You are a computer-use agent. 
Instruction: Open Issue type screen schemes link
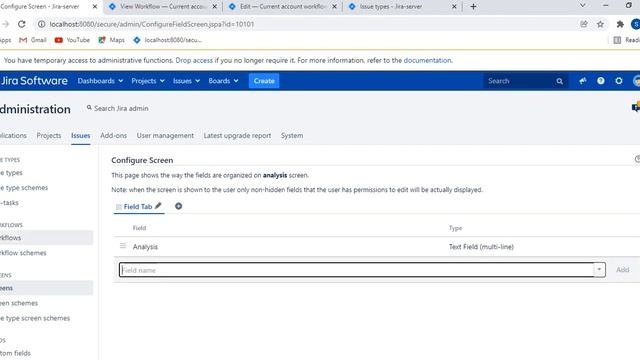pos(35,318)
